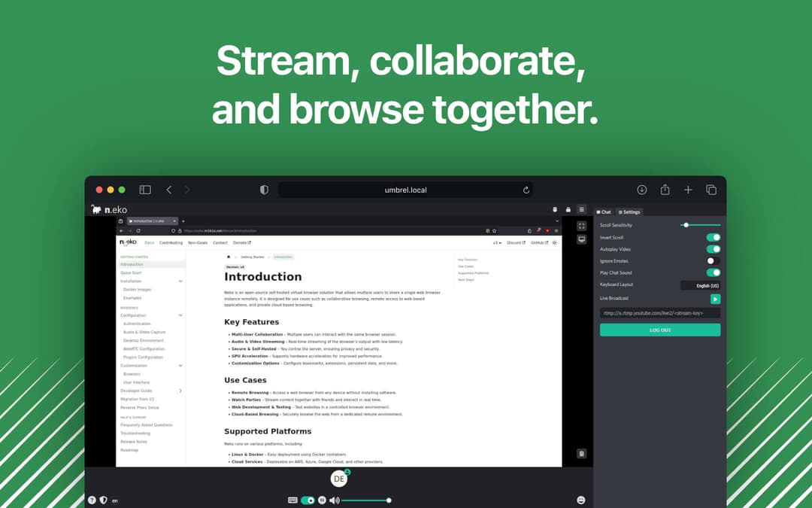Expand the Installation section in docs sidebar
Screen dimensions: 812x508
tap(180, 281)
